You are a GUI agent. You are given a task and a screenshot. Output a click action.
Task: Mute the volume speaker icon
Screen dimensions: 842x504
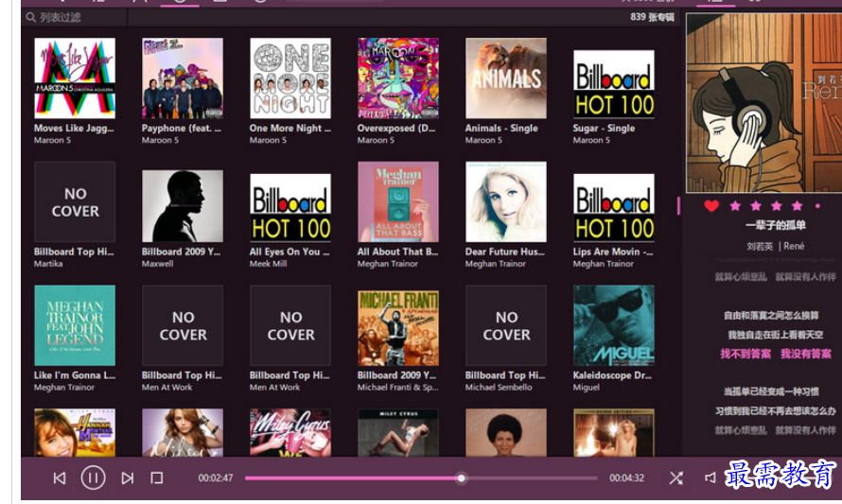click(x=710, y=478)
